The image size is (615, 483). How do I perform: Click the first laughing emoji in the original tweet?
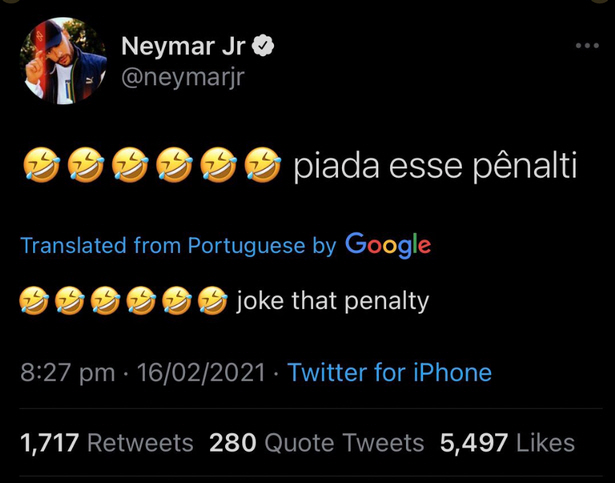click(x=42, y=165)
